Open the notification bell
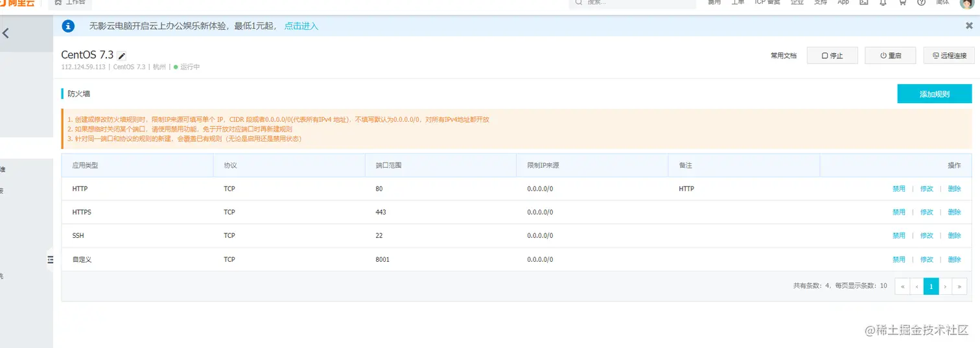980x348 pixels. (883, 3)
